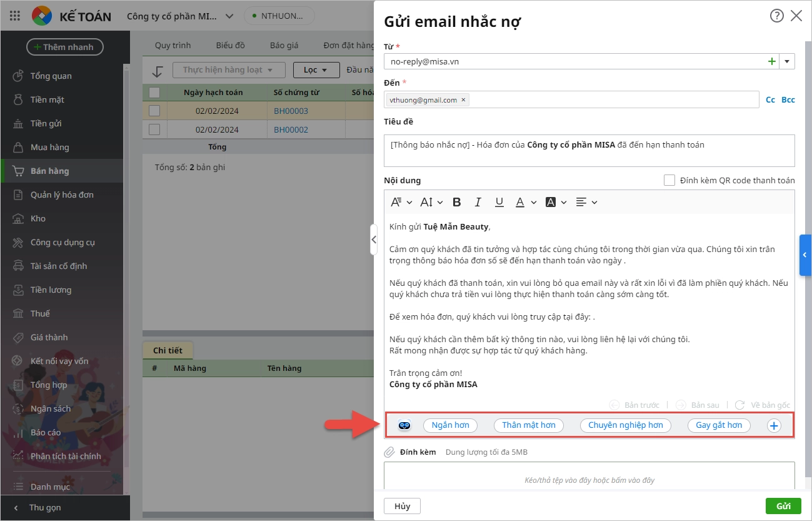This screenshot has height=521, width=812.
Task: Switch to the Báo giá tab
Action: tap(284, 45)
